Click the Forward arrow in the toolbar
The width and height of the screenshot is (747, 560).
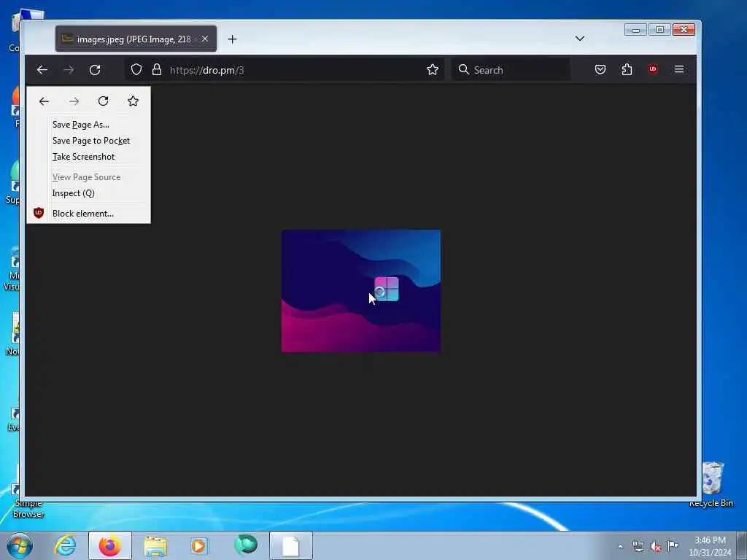pyautogui.click(x=69, y=70)
